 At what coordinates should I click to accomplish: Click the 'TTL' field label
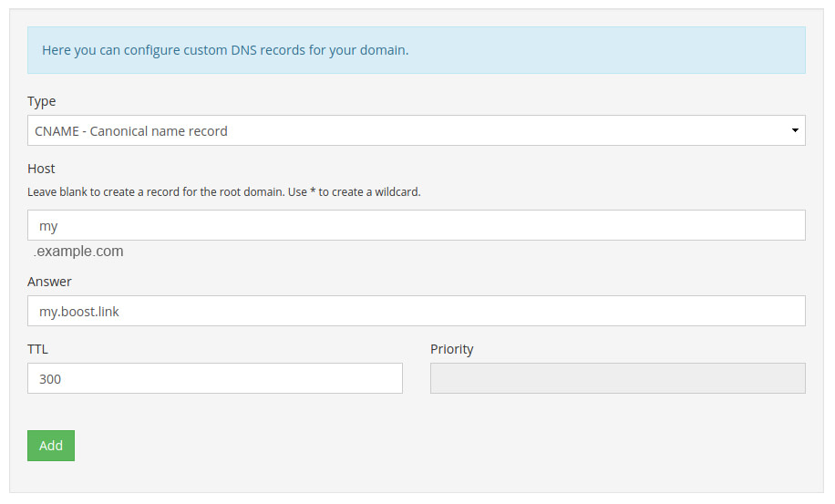point(37,349)
